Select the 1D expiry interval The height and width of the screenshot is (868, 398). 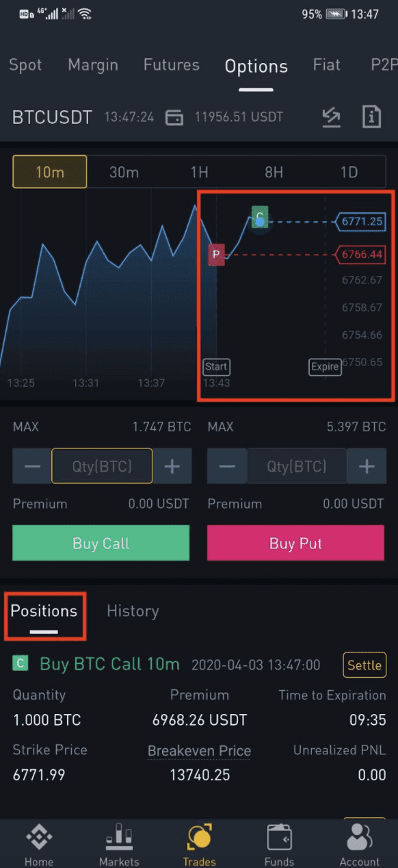[349, 172]
